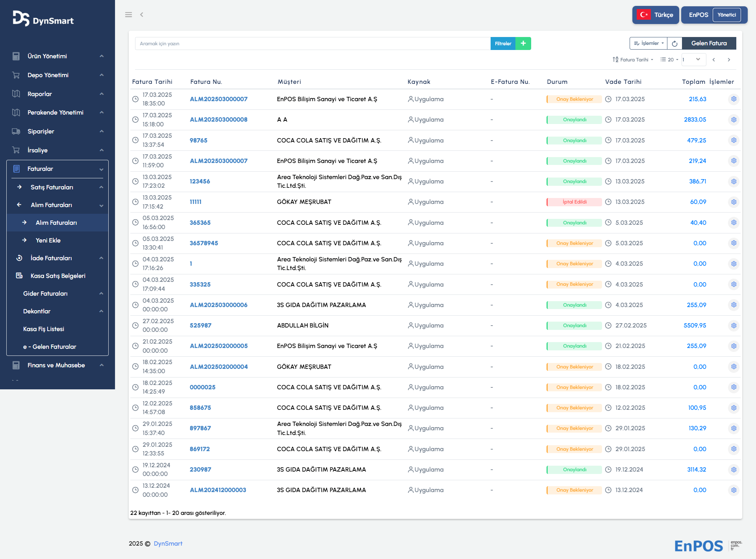Click the back chevron in header

[x=142, y=15]
